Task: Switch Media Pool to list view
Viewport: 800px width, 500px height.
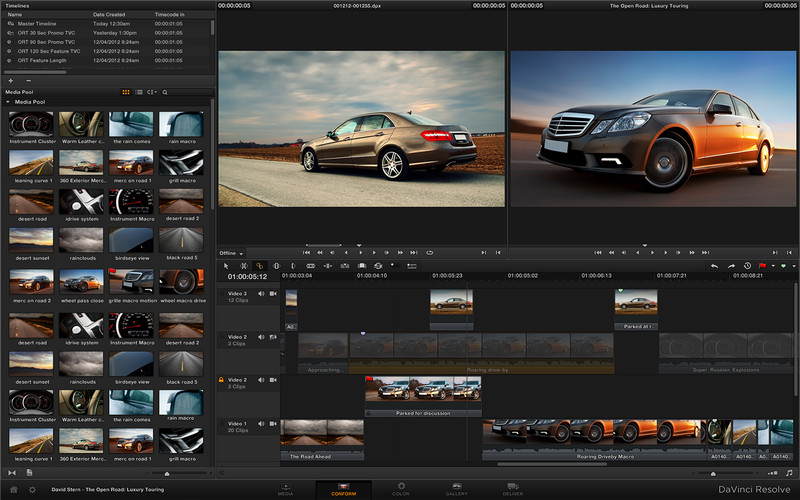Action: click(x=139, y=91)
